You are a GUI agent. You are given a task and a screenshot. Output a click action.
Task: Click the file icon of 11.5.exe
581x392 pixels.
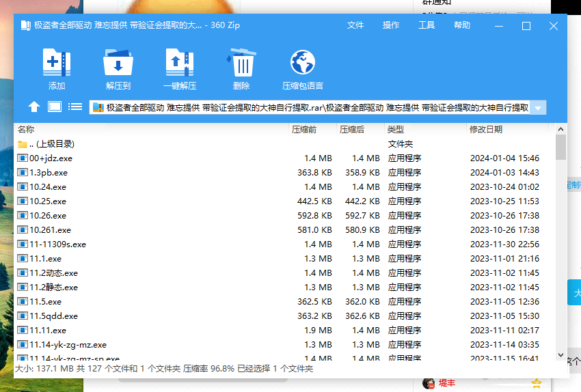[23, 302]
